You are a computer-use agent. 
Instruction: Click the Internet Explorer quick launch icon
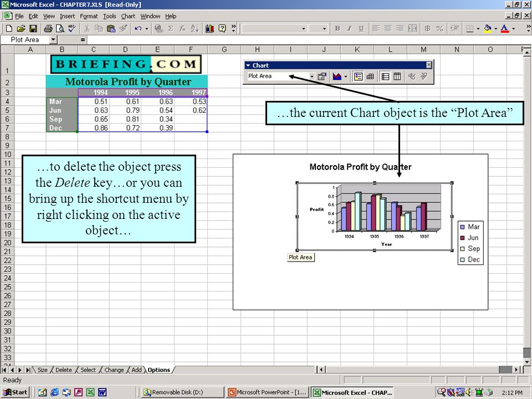tap(54, 392)
